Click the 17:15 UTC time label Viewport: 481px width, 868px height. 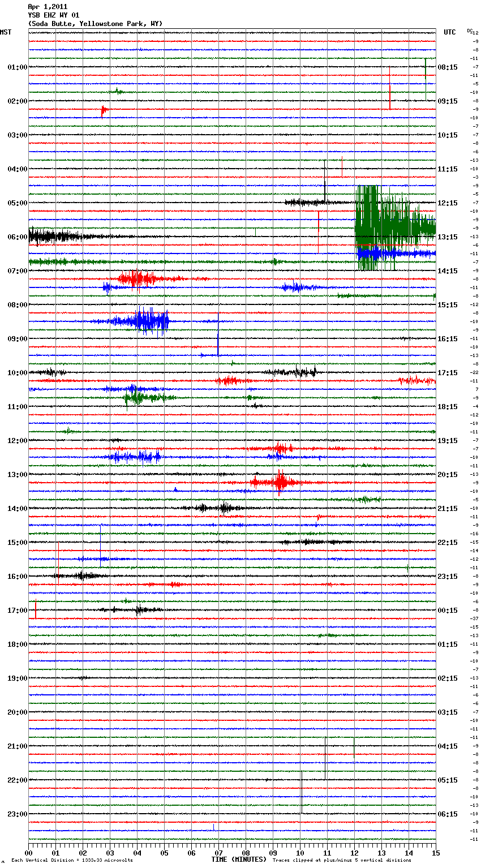point(448,373)
